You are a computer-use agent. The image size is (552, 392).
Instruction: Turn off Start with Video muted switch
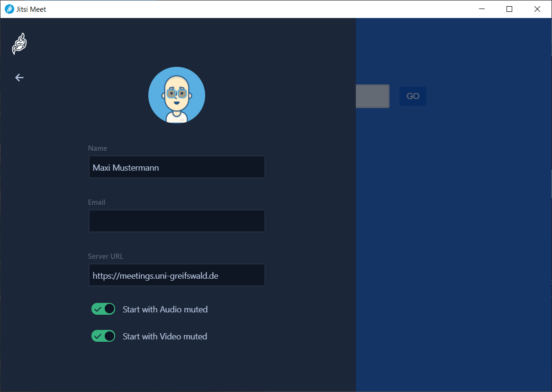tap(103, 336)
